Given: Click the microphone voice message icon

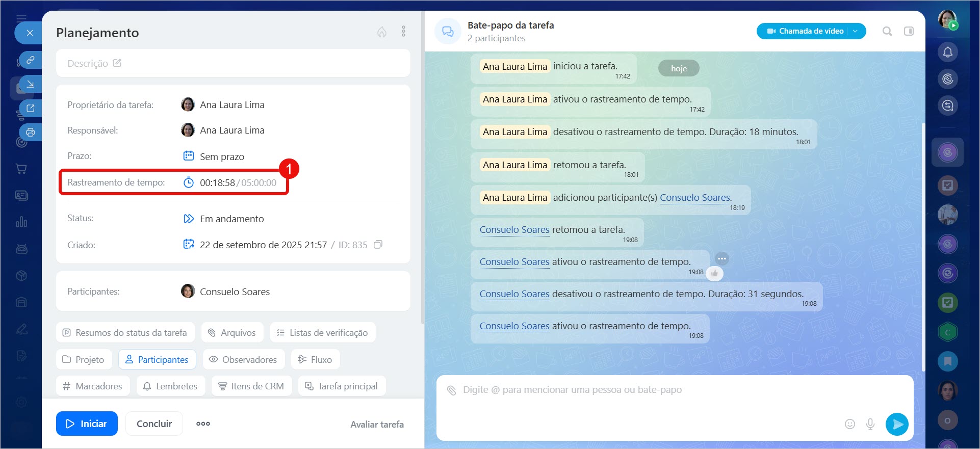Looking at the screenshot, I should (870, 424).
